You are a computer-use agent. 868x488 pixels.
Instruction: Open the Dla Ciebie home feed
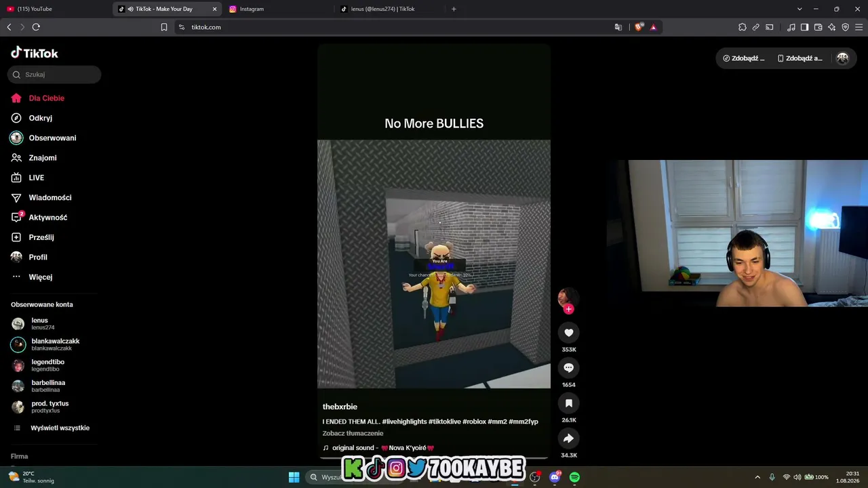click(38, 98)
